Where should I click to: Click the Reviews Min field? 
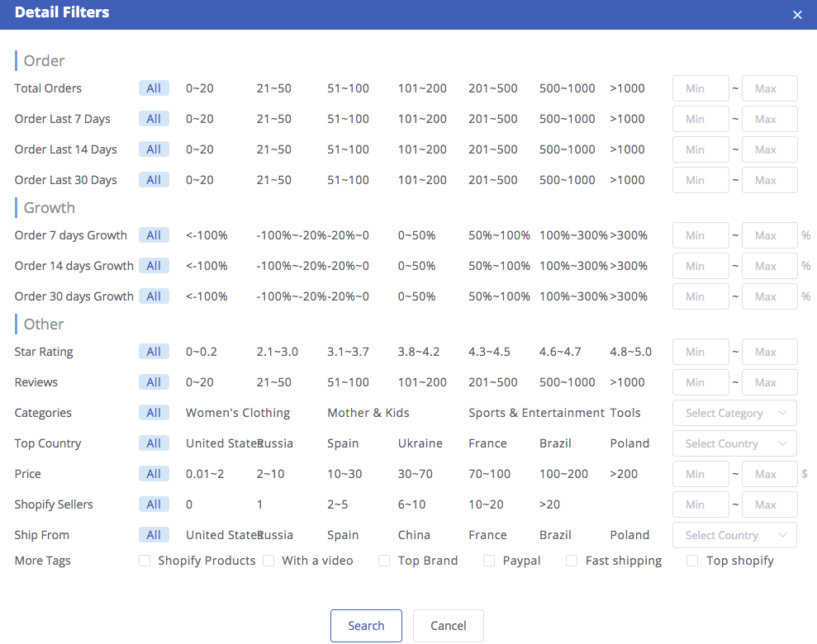tap(701, 382)
